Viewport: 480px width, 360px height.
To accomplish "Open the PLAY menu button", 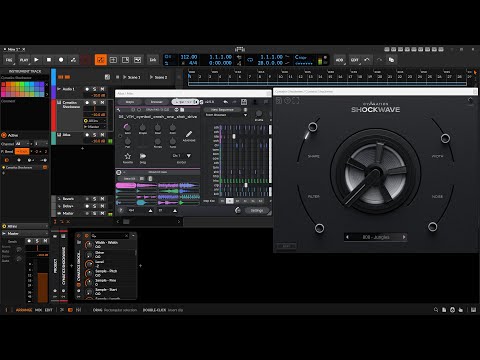I will tap(24, 60).
